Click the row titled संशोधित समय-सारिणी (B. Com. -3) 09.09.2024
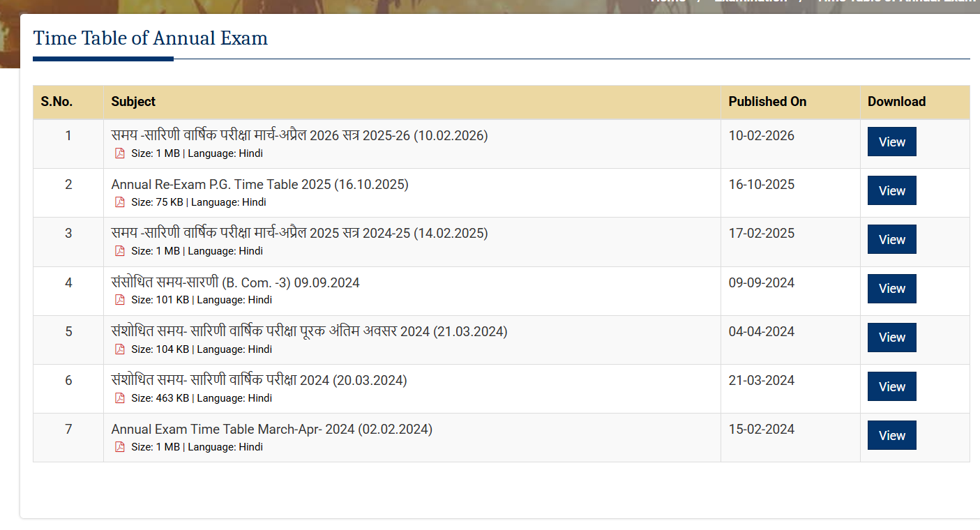Image resolution: width=980 pixels, height=530 pixels. click(235, 282)
